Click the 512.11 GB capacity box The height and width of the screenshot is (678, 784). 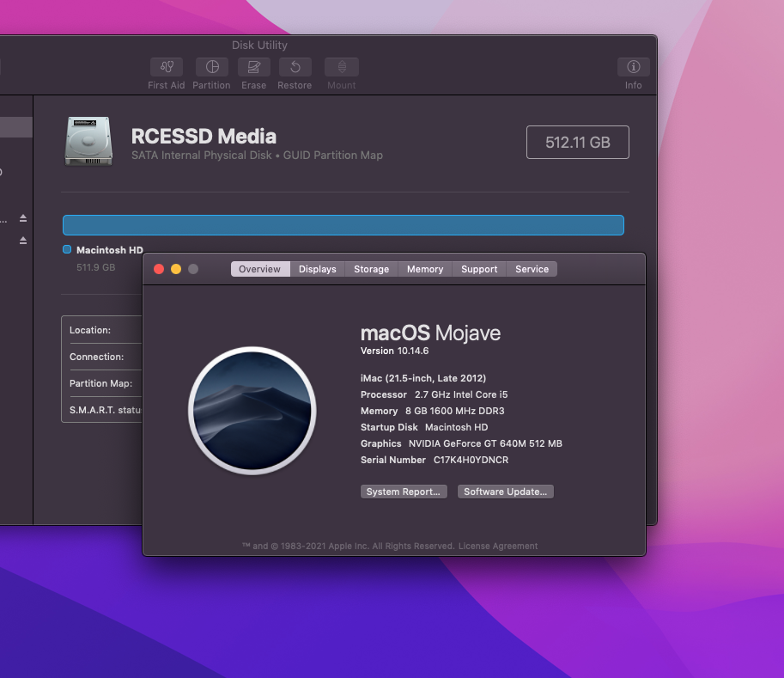[578, 142]
